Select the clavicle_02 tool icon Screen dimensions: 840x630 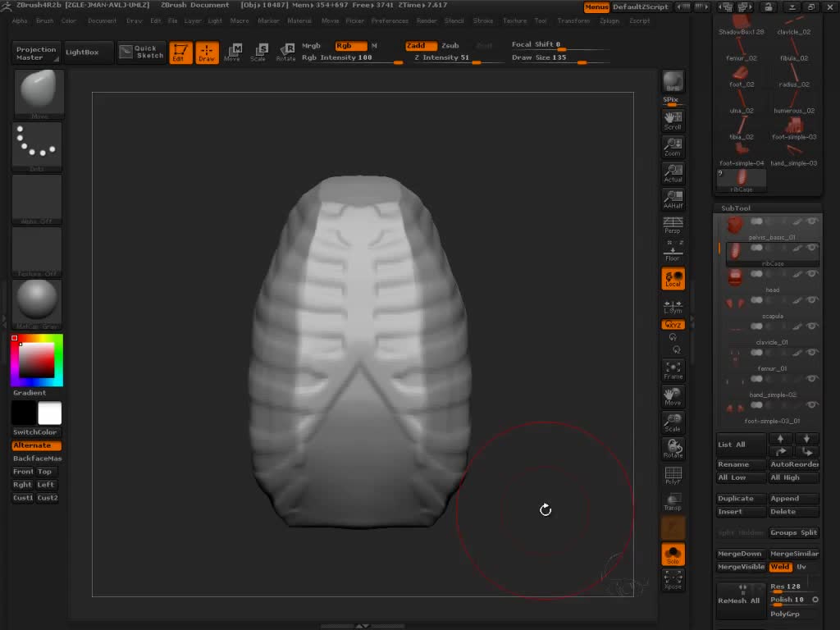(793, 25)
